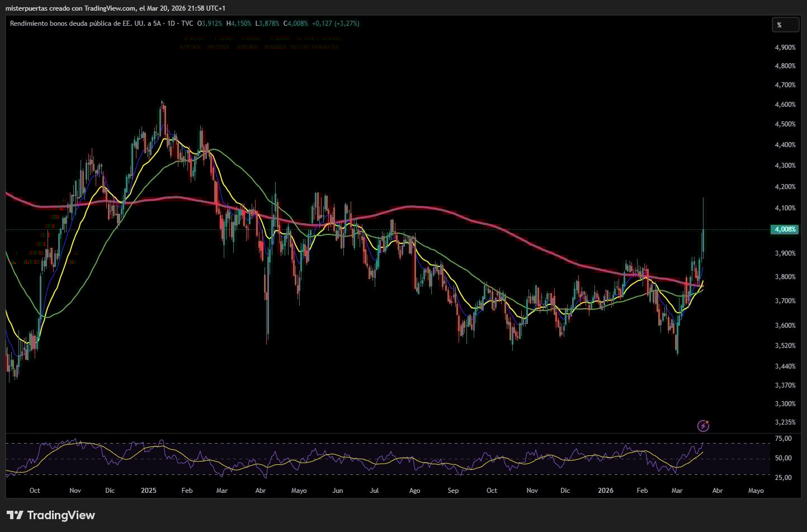Screen dimensions: 807x532
Task: Click the 50,00 RSI scale label
Action: [x=784, y=458]
